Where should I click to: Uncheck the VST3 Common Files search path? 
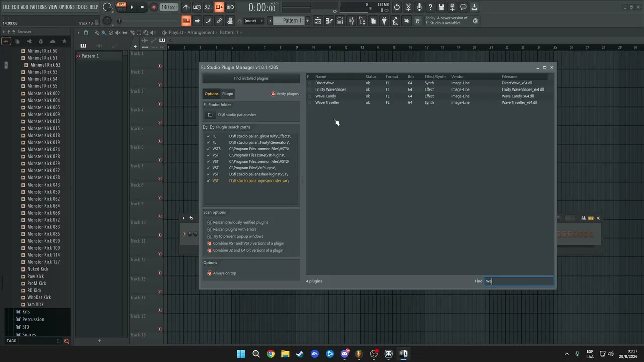(208, 149)
